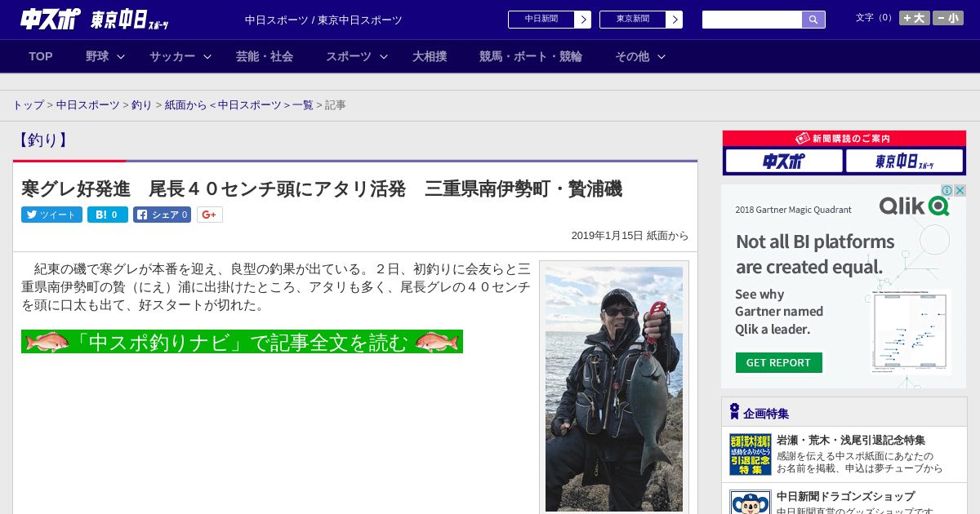This screenshot has height=514, width=980.
Task: Click the search magnifier button
Action: click(x=813, y=20)
